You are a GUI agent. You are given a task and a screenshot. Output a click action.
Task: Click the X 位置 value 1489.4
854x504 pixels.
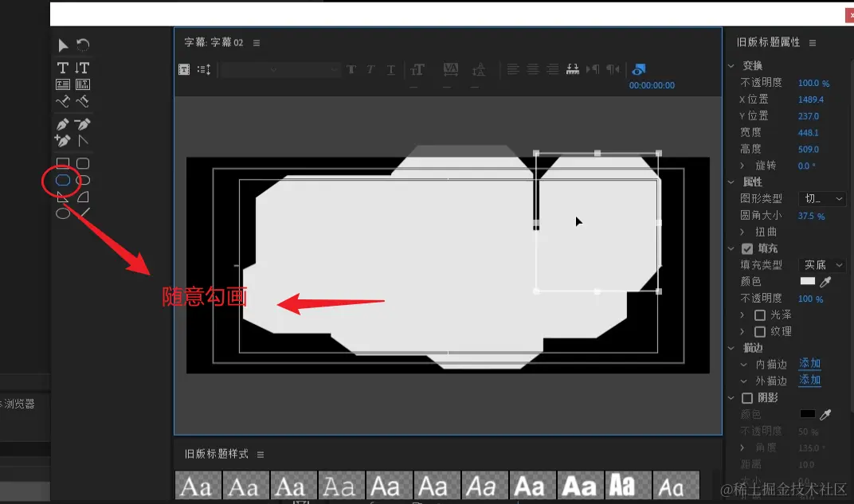[811, 100]
